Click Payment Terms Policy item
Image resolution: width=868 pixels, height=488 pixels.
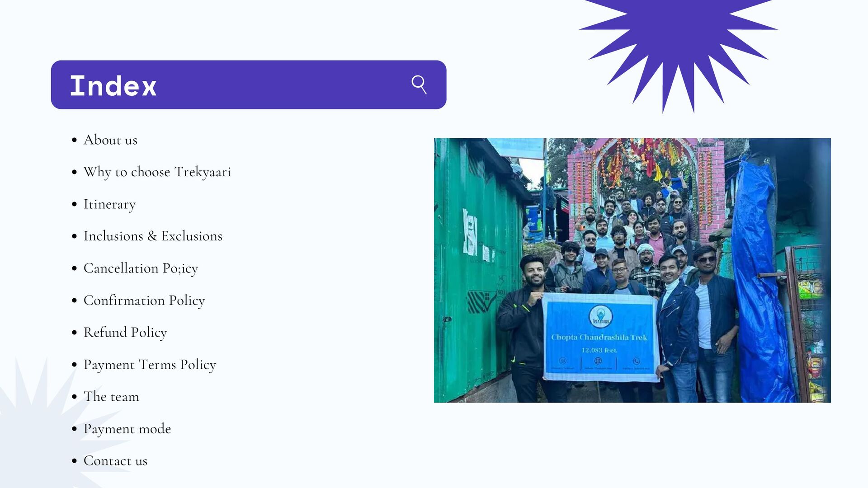[150, 365]
